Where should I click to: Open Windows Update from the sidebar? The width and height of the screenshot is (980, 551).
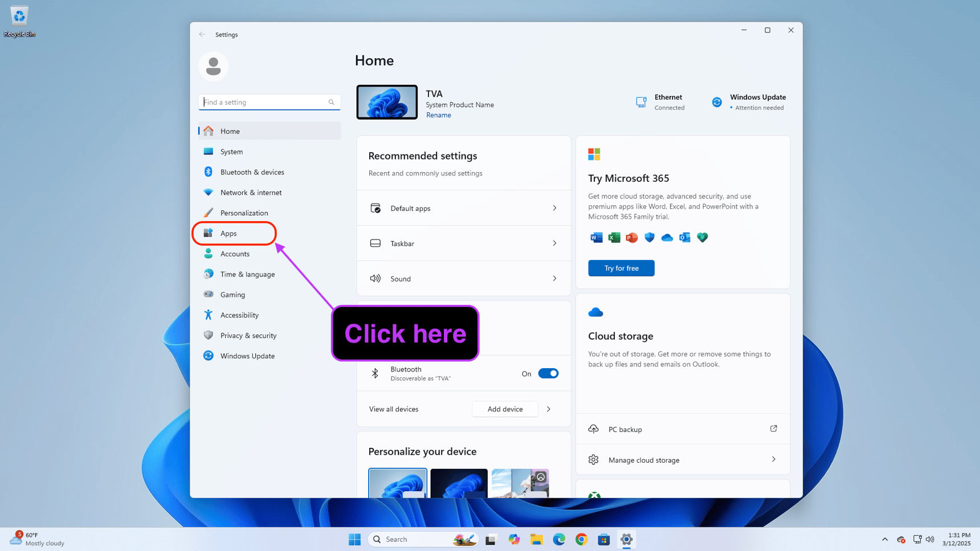[209, 356]
